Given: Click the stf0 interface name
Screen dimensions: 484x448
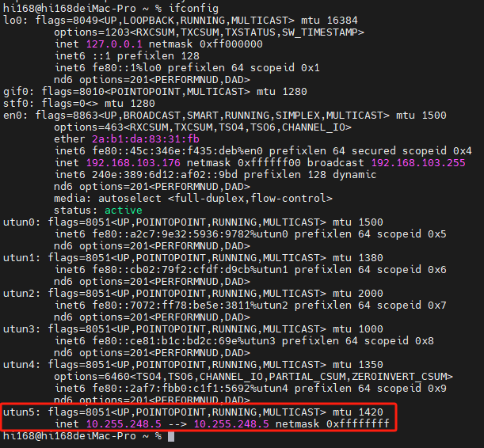Looking at the screenshot, I should [18, 103].
